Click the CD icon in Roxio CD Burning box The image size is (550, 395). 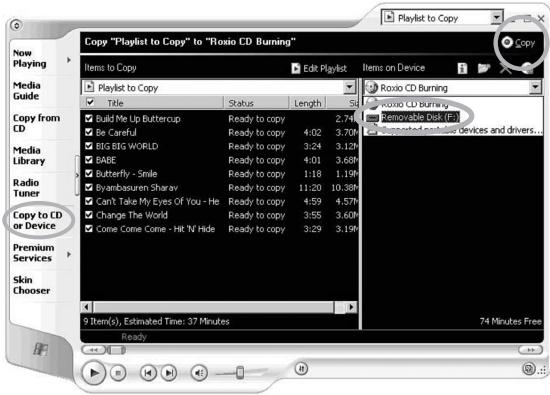[x=371, y=88]
